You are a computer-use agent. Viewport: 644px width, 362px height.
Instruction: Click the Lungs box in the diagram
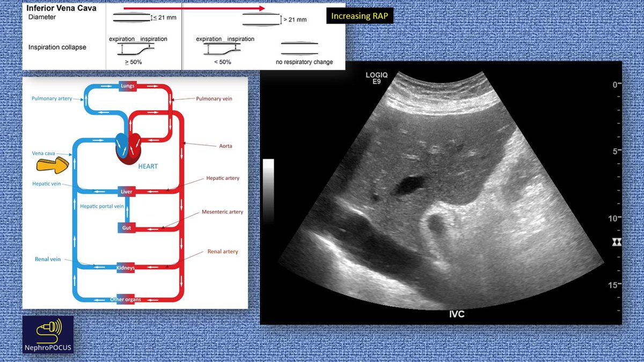coord(128,86)
